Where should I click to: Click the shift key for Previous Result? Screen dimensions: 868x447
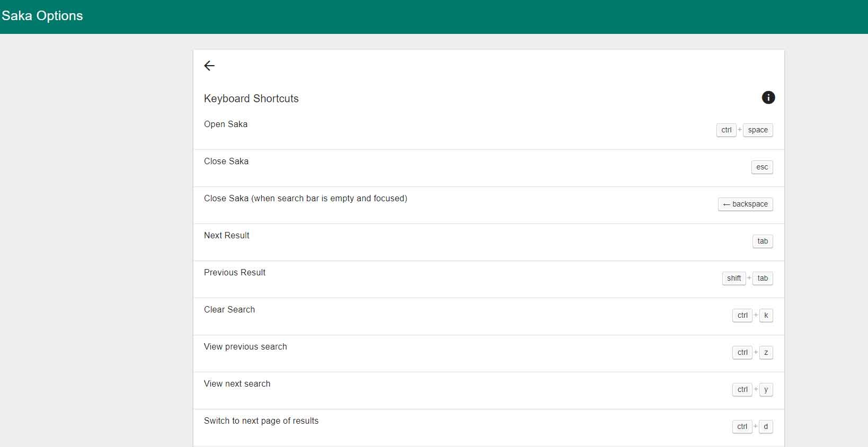pyautogui.click(x=734, y=279)
